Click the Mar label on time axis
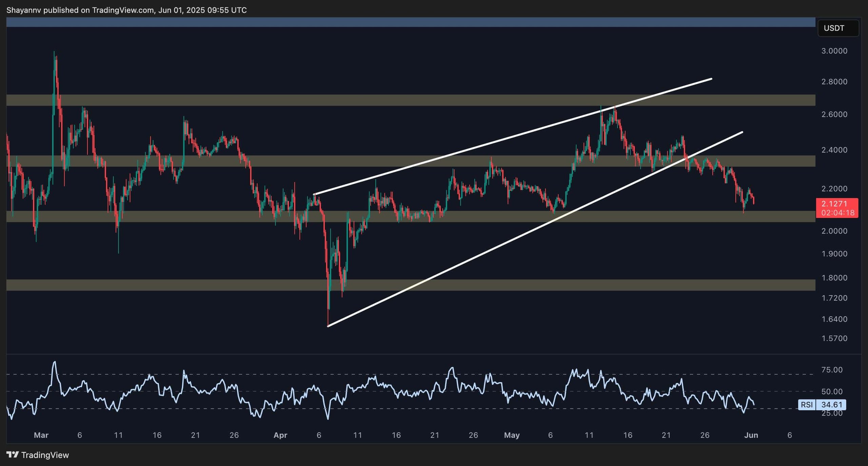Screen dimensions: 868x466 pos(41,435)
